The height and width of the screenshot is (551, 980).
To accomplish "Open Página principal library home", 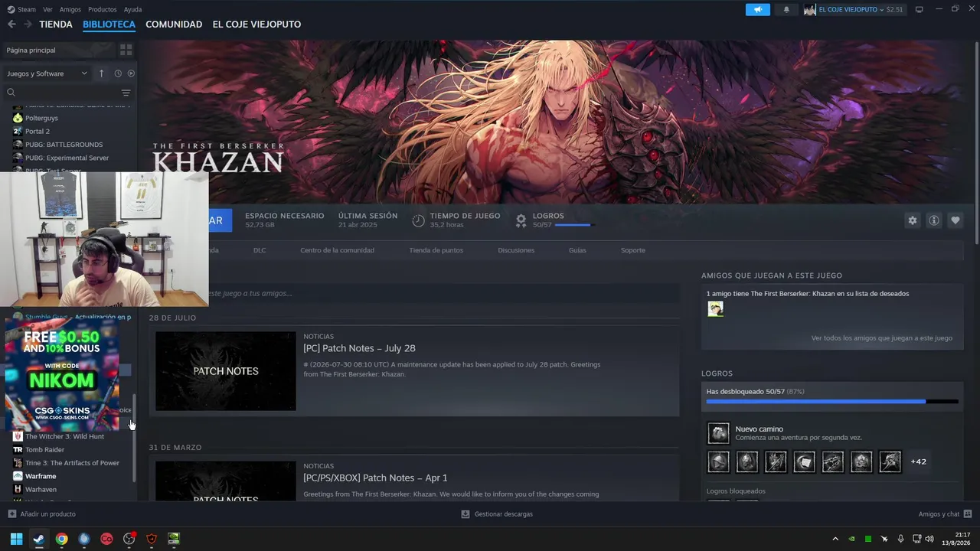I will [x=57, y=50].
